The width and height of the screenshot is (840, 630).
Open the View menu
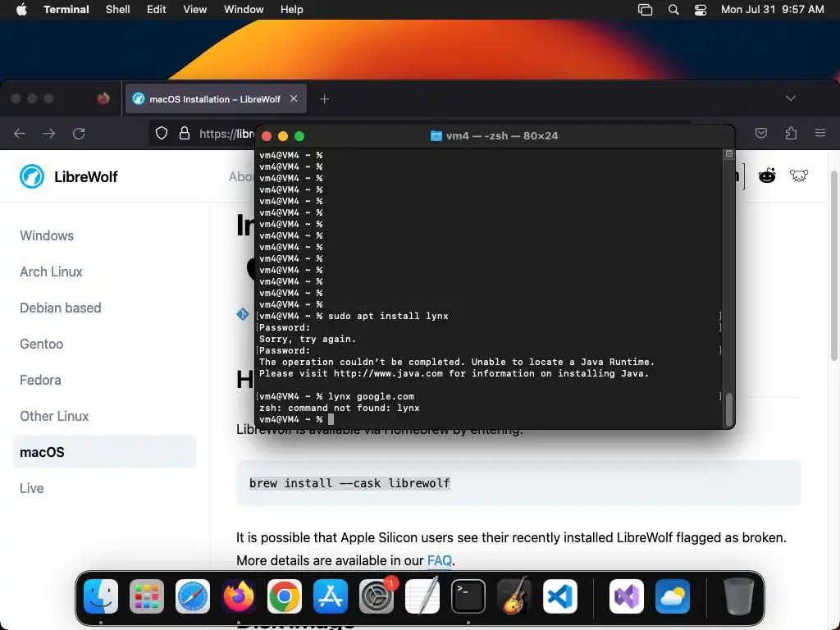pyautogui.click(x=195, y=10)
